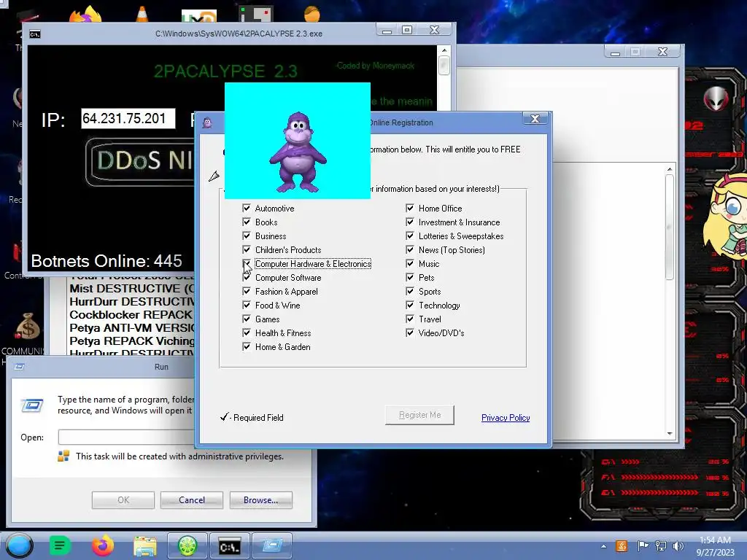Image resolution: width=747 pixels, height=560 pixels.
Task: Open Action Center flag in system tray
Action: pyautogui.click(x=643, y=545)
